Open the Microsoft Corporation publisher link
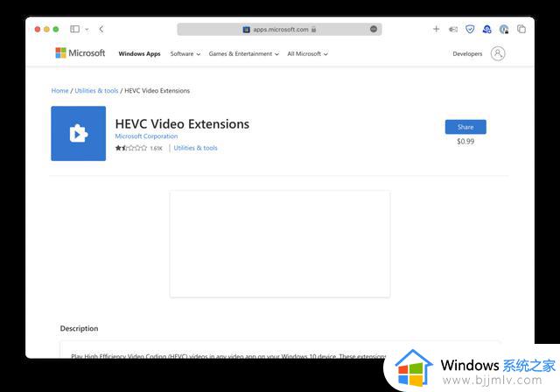The width and height of the screenshot is (560, 392). 146,136
